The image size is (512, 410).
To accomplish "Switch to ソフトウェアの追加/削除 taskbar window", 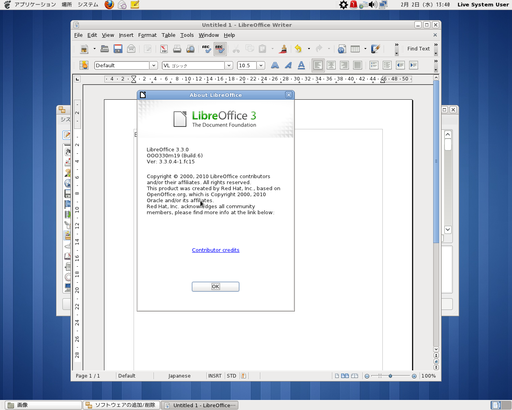I will click(121, 405).
